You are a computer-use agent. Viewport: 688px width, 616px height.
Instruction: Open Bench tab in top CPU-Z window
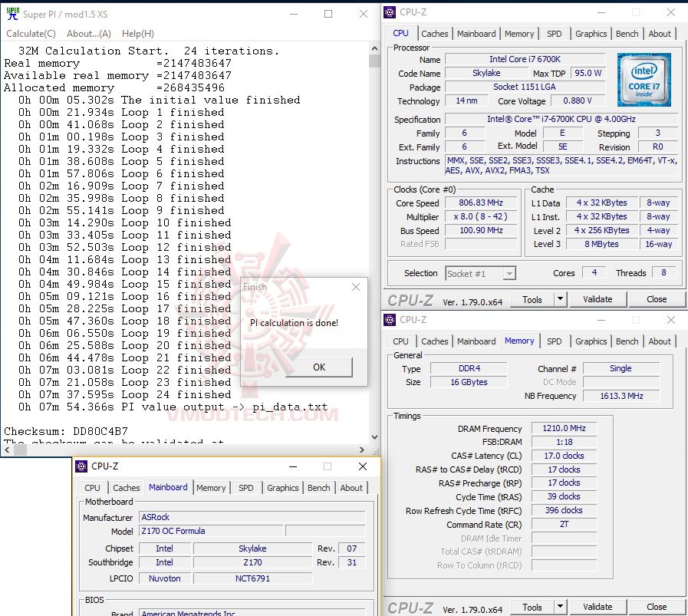point(627,34)
